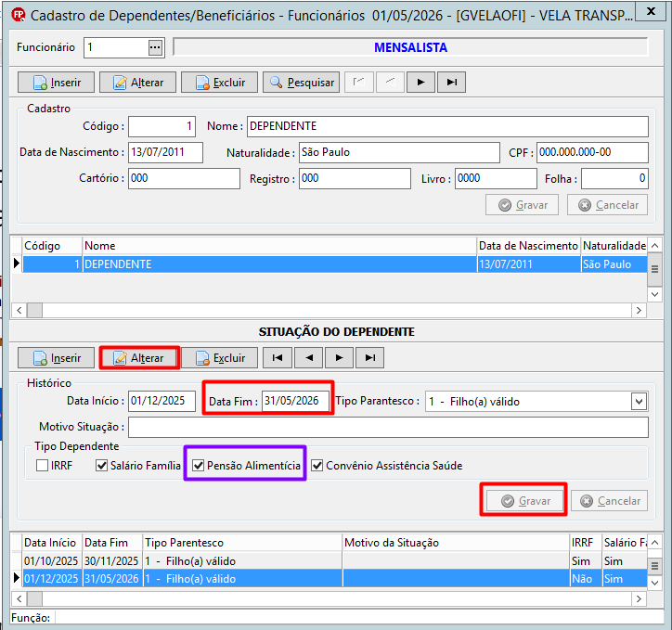Toggle the IRRF checkbox

point(42,466)
